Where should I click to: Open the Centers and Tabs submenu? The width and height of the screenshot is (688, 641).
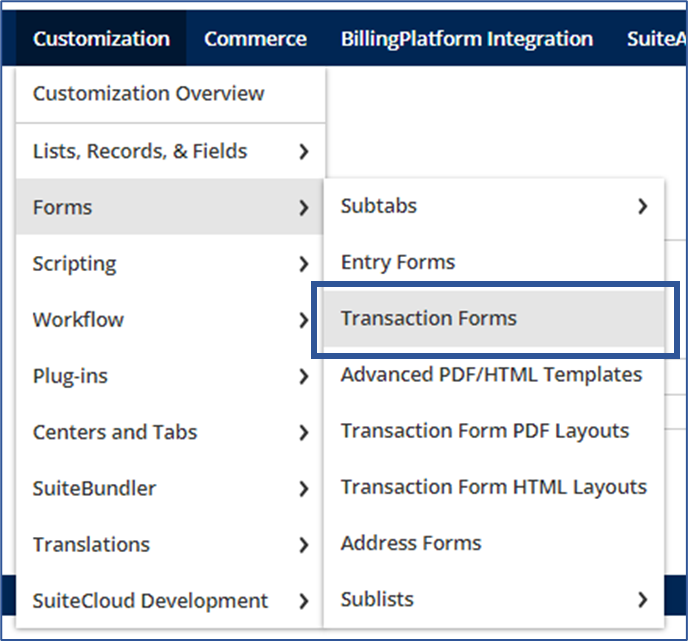click(170, 432)
